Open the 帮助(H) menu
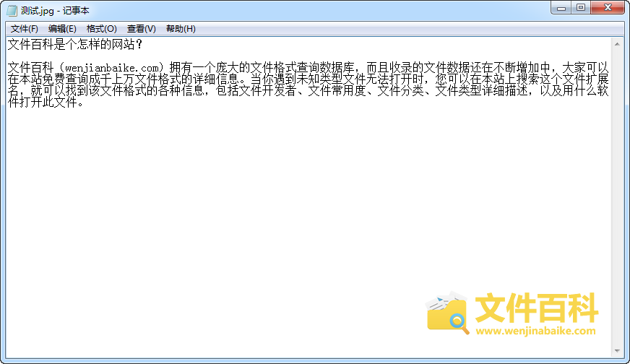Screen dimensions: 630x364 click(181, 29)
